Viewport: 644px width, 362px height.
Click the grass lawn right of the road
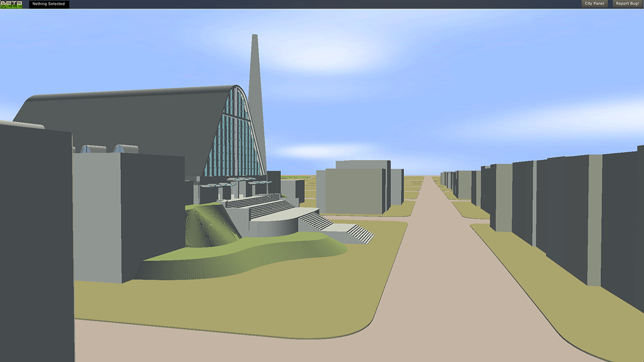(x=537, y=279)
